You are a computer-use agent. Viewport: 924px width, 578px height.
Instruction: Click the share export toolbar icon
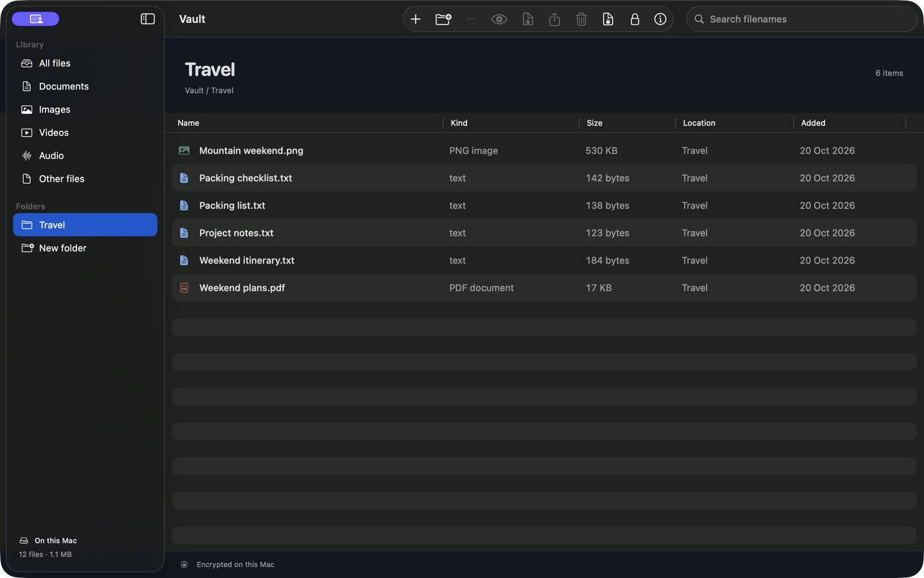click(554, 19)
